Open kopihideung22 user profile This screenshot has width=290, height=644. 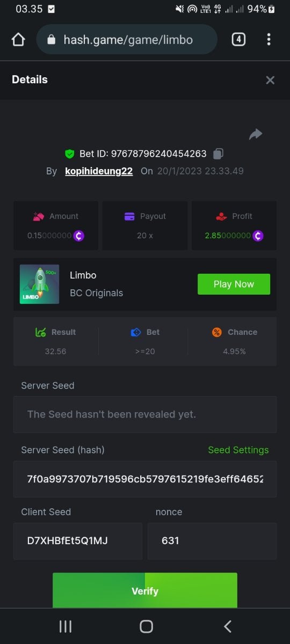pyautogui.click(x=99, y=171)
